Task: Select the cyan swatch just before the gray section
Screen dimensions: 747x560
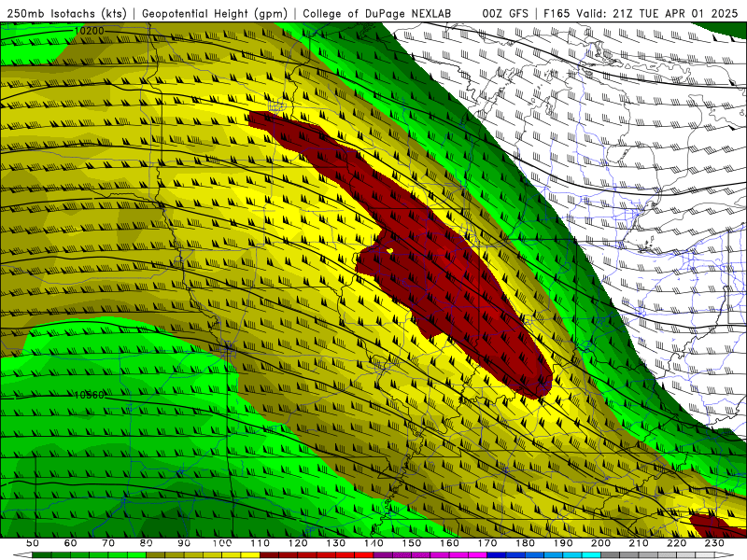Action: (591, 555)
